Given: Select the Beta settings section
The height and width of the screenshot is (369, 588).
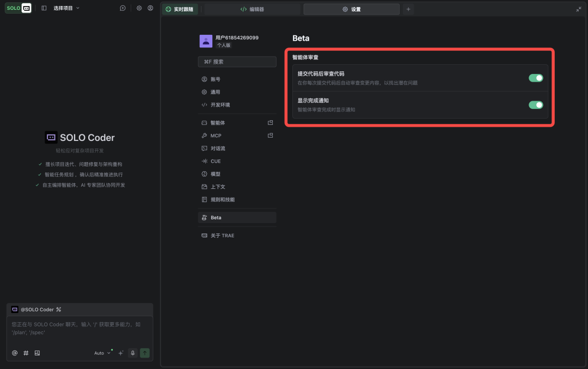Looking at the screenshot, I should tap(237, 218).
